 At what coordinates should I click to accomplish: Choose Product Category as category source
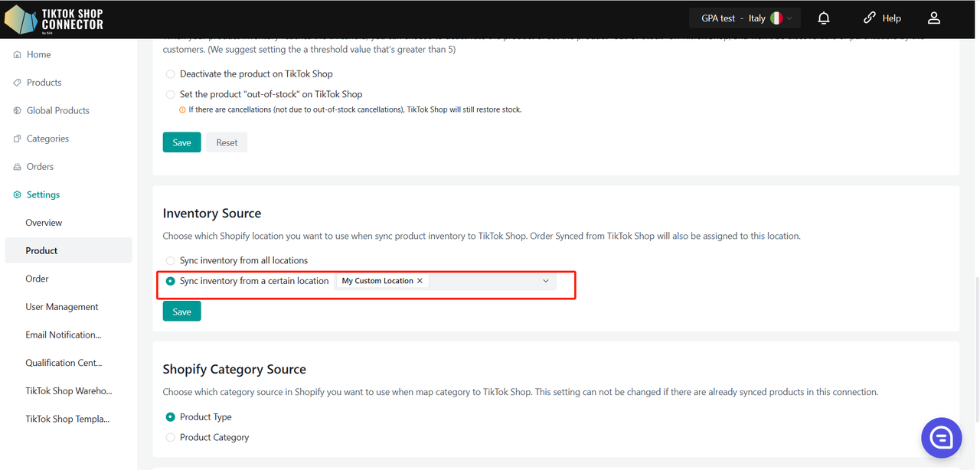(171, 437)
